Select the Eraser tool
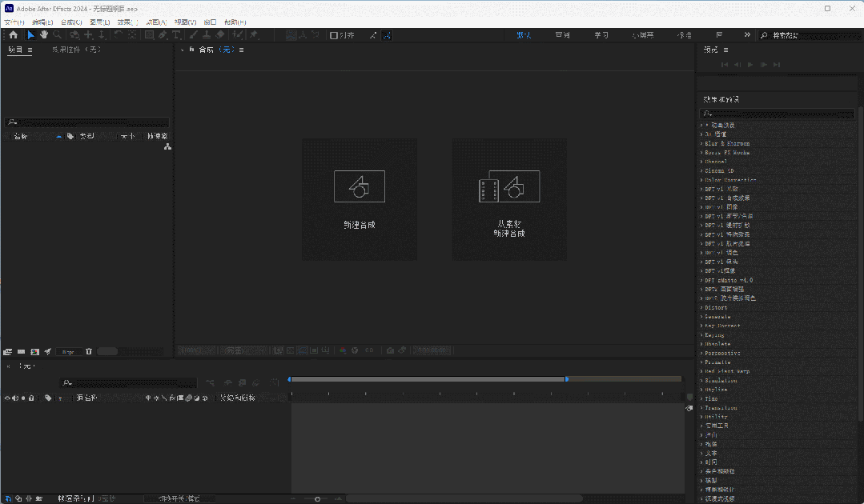Screen dimensions: 864x504 point(220,34)
